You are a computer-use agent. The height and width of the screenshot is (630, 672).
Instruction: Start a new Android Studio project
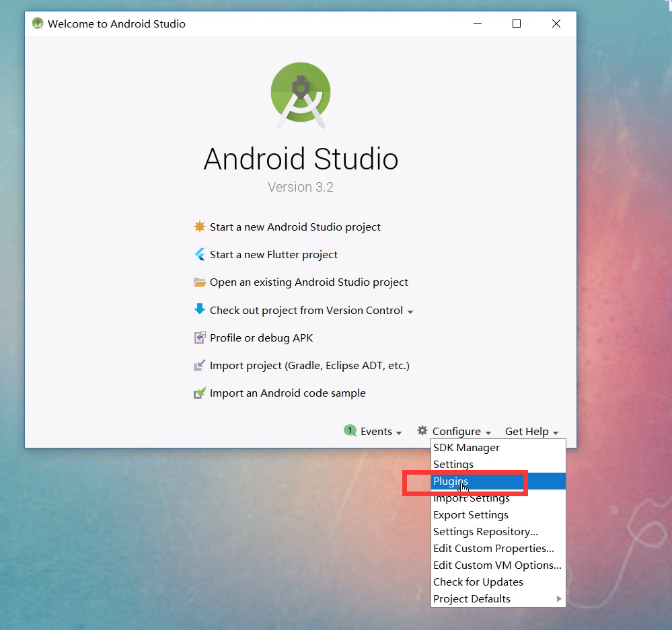coord(295,227)
